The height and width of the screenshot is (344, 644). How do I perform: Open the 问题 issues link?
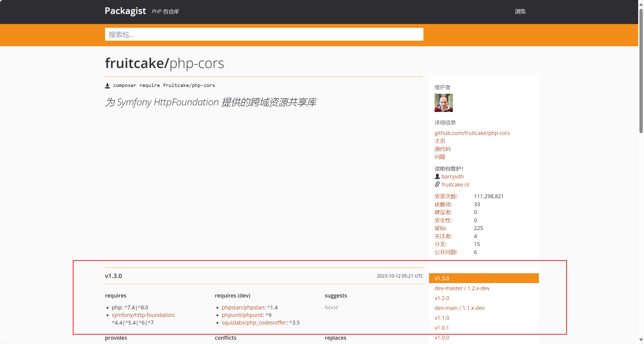(x=440, y=157)
